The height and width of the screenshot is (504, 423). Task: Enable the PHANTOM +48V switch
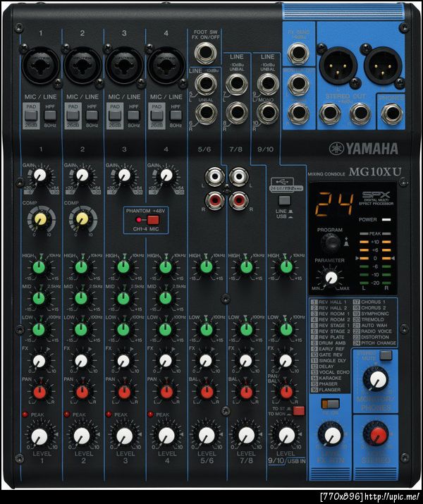pos(153,220)
